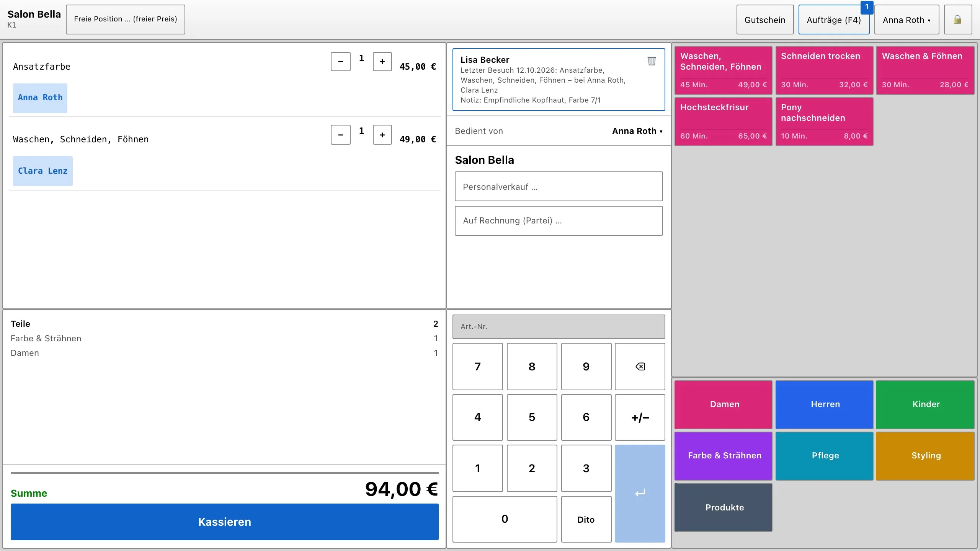Click the 94,00 € total sum
The height and width of the screenshot is (551, 980).
(x=401, y=489)
